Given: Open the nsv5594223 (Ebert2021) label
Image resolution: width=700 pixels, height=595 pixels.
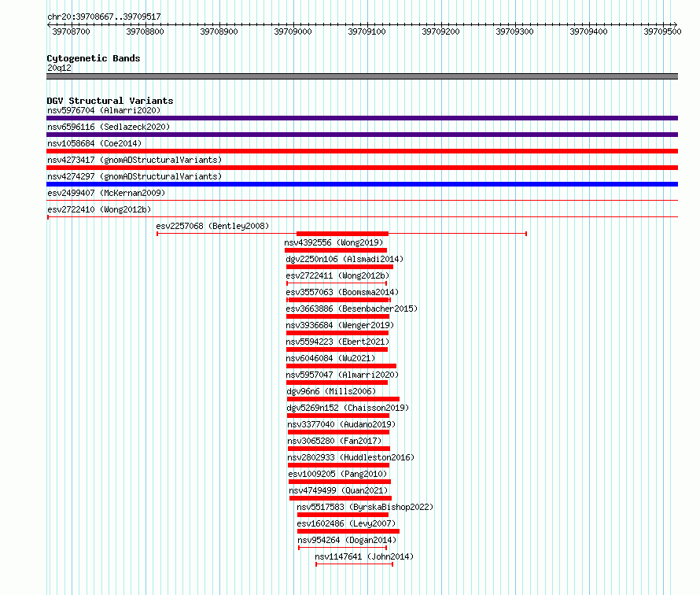Looking at the screenshot, I should pos(337,342).
